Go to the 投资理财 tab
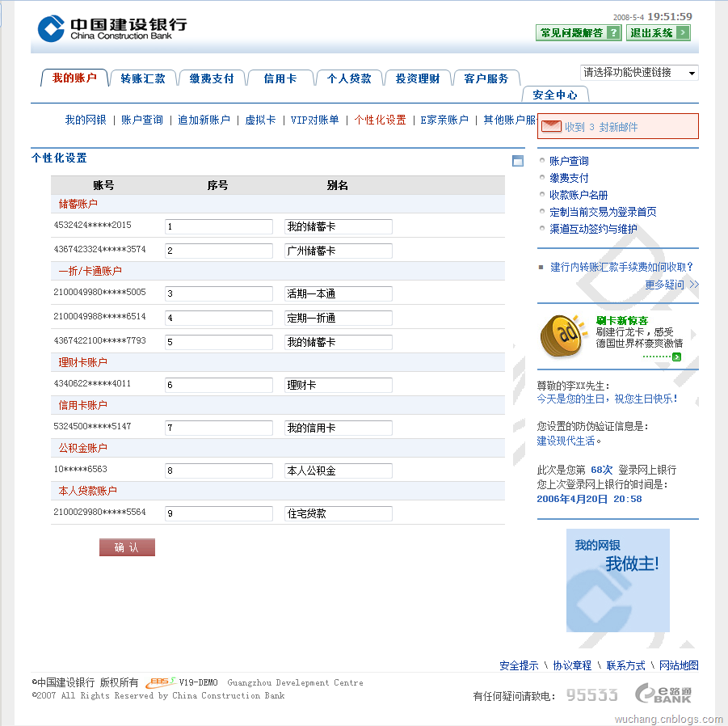The image size is (728, 726). tap(418, 78)
